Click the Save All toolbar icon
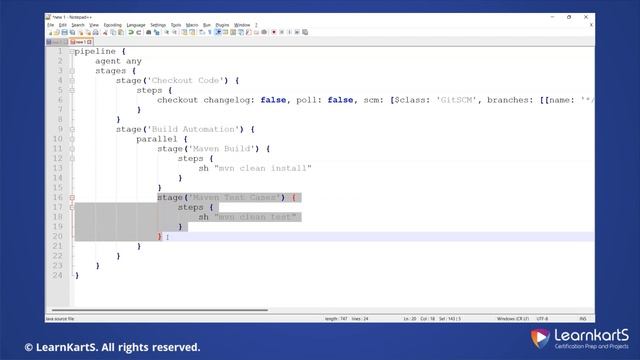This screenshot has height=360, width=640. (72, 32)
